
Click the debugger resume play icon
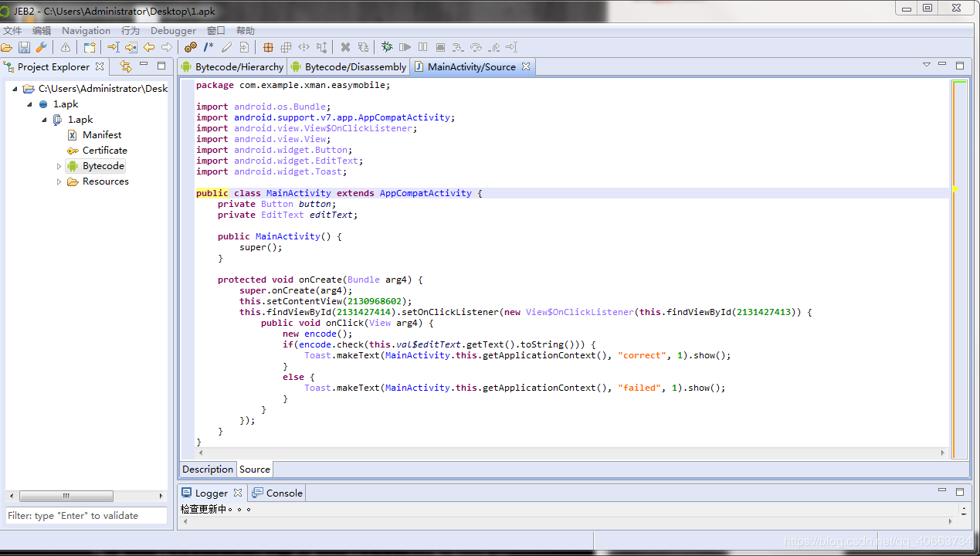(405, 48)
